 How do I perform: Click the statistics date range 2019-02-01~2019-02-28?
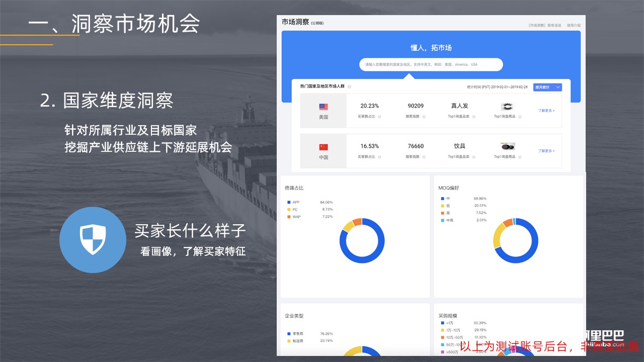point(510,87)
